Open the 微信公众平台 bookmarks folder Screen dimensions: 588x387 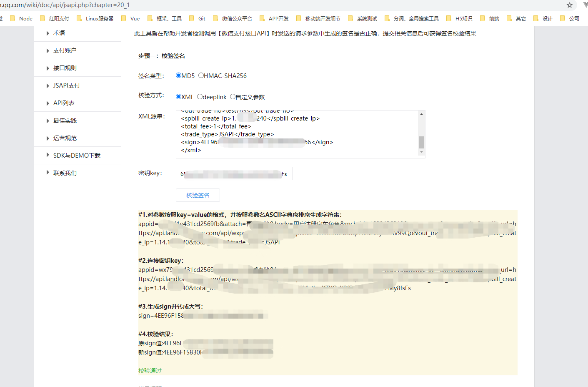[x=233, y=18]
